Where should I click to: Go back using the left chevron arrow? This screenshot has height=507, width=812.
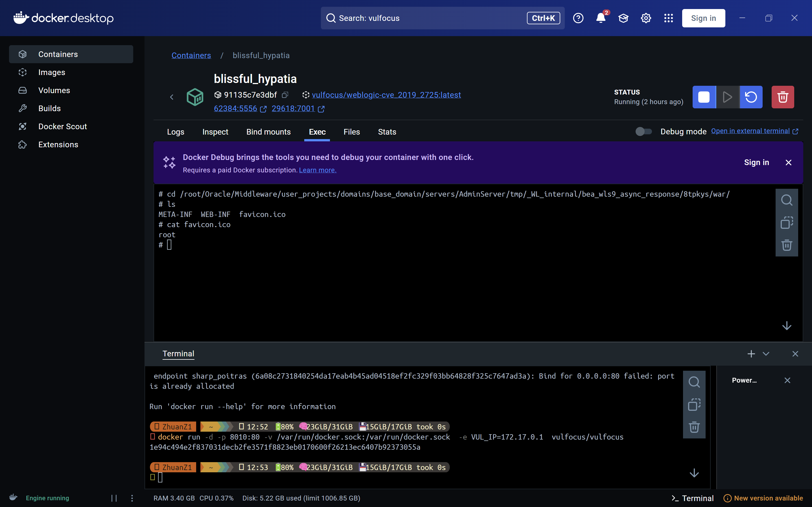(x=172, y=97)
